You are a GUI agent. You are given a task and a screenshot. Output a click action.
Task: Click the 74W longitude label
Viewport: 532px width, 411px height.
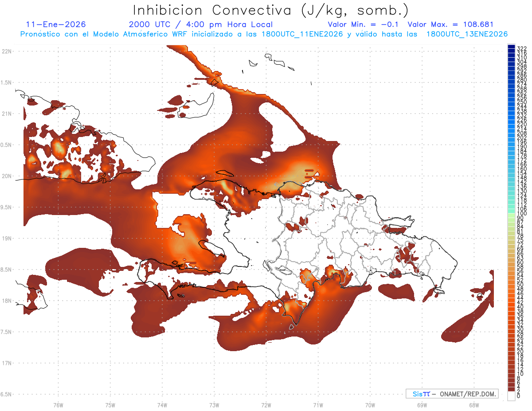[x=162, y=405]
